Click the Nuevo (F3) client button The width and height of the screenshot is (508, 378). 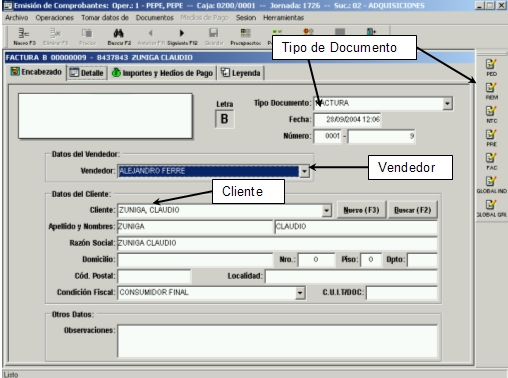pos(362,210)
